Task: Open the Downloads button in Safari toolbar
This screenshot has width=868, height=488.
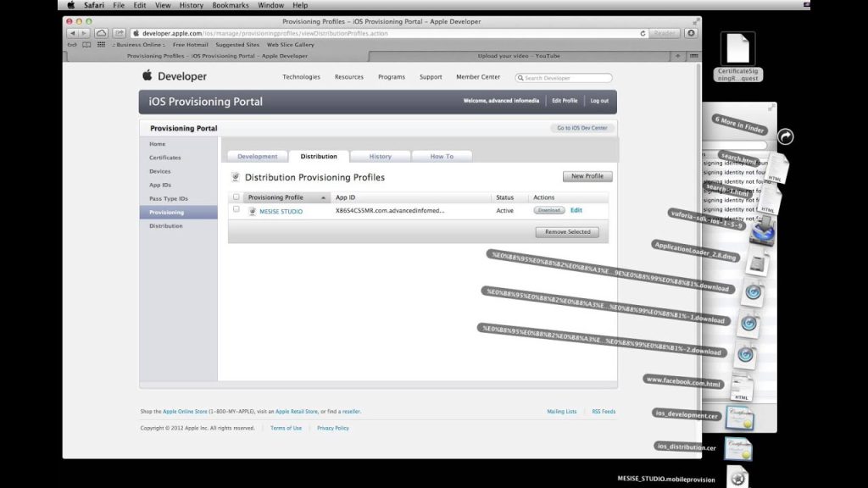Action: [691, 33]
